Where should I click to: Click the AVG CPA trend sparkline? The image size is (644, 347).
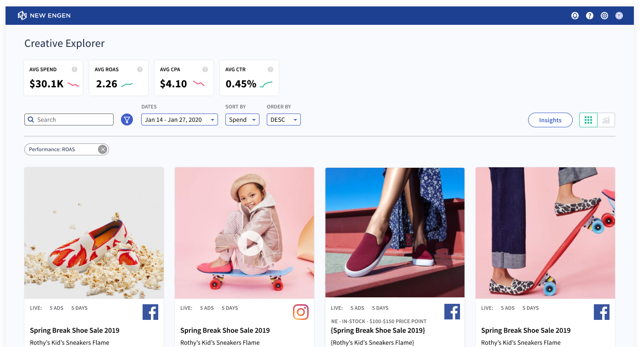[199, 84]
